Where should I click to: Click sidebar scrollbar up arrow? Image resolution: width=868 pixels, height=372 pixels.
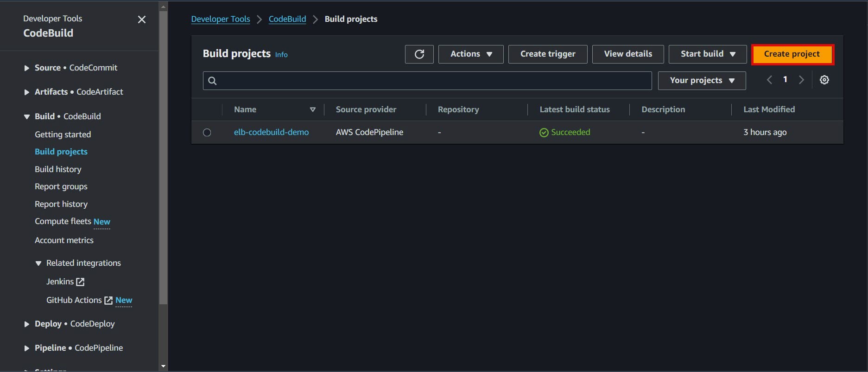click(163, 6)
